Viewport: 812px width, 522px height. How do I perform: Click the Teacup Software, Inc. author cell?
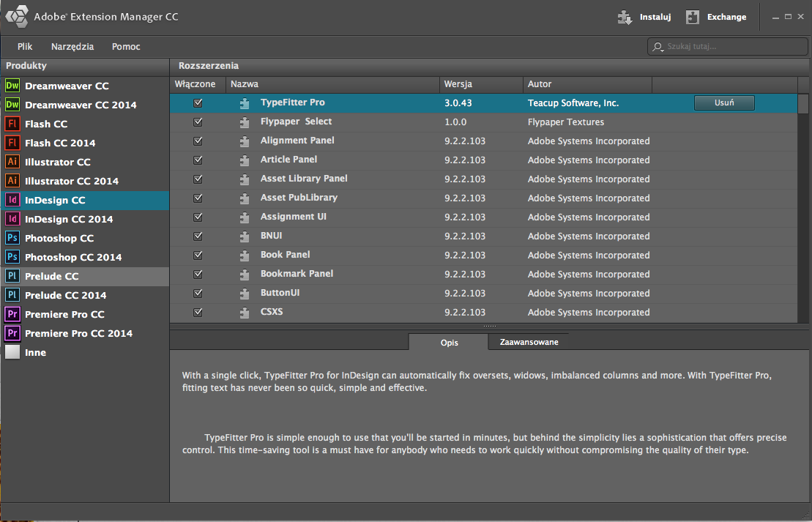click(573, 103)
